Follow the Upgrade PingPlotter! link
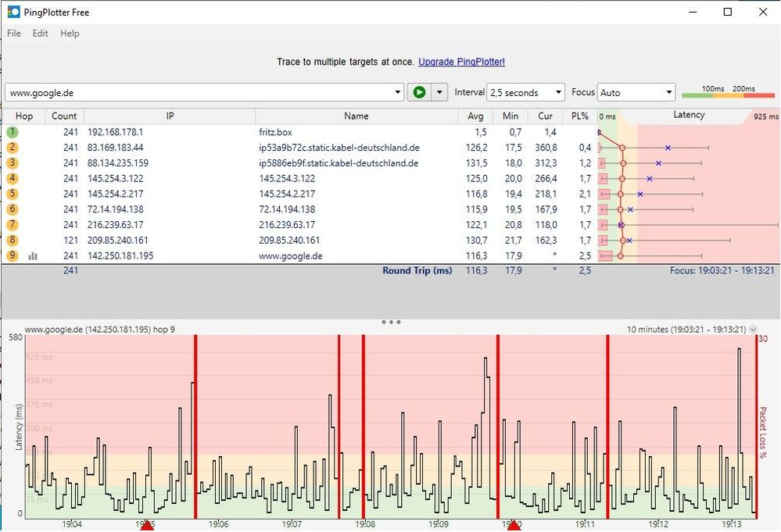 pyautogui.click(x=461, y=62)
